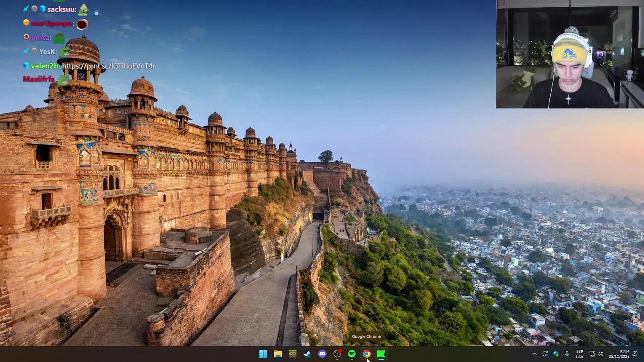This screenshot has height=362, width=644.
Task: Launch the Minecraft-style infinity icon app
Action: pos(292,354)
